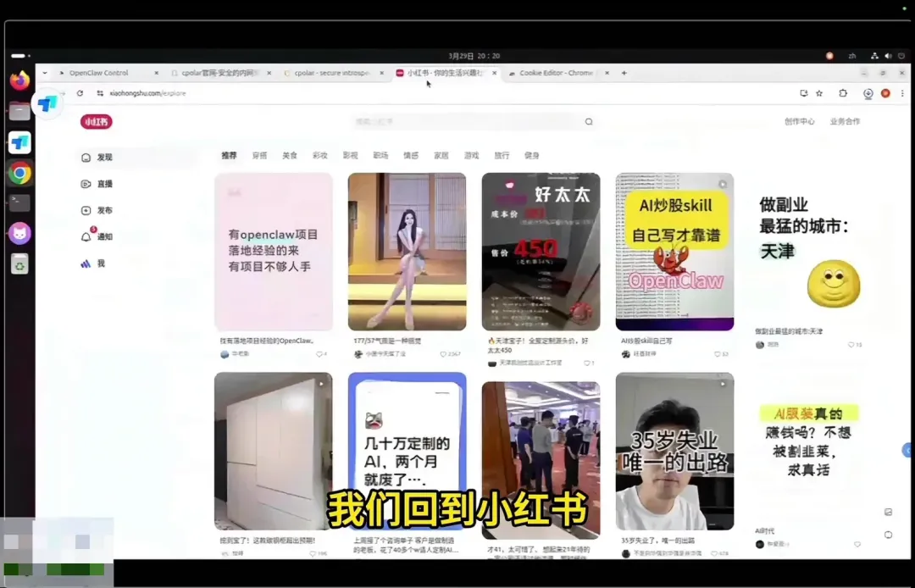Close the Cookie Editor tab
The height and width of the screenshot is (588, 915).
point(607,73)
